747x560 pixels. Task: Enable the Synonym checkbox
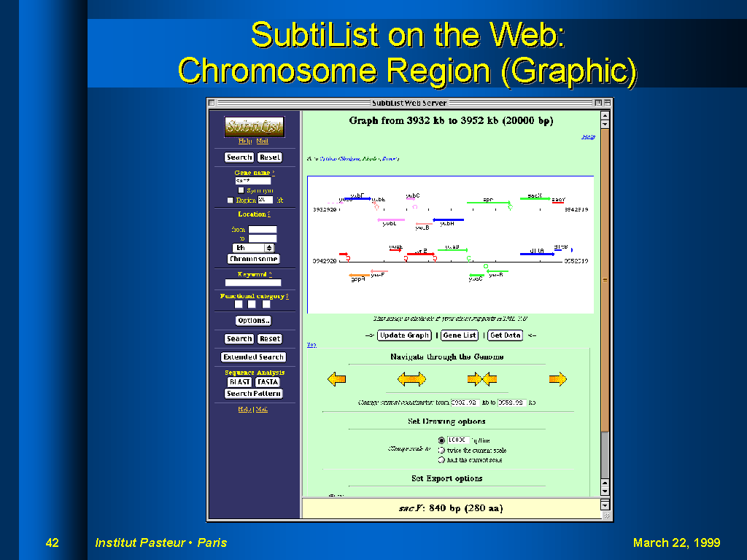(241, 190)
